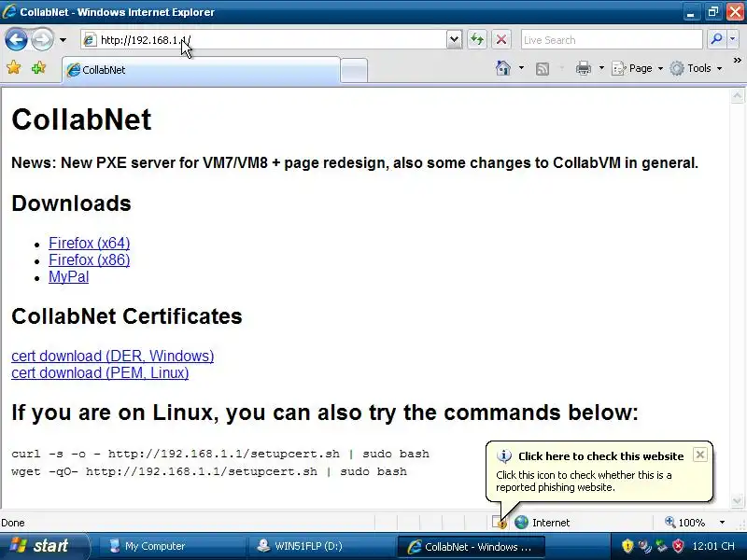The image size is (747, 560).
Task: Click CollabNet taskbar button
Action: (471, 547)
